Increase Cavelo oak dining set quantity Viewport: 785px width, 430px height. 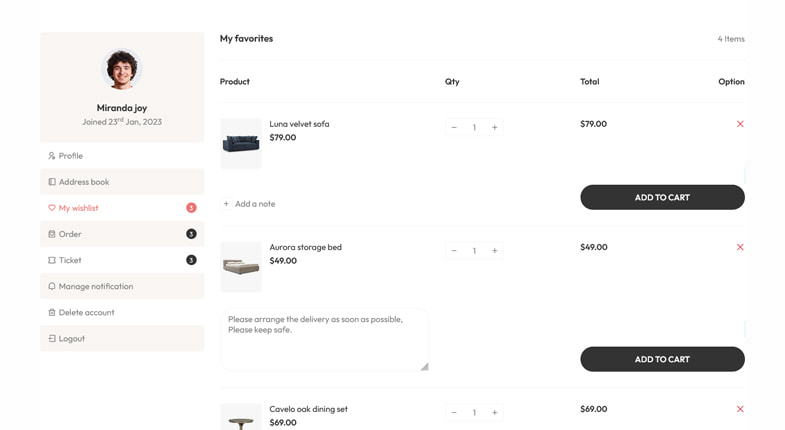pyautogui.click(x=494, y=412)
